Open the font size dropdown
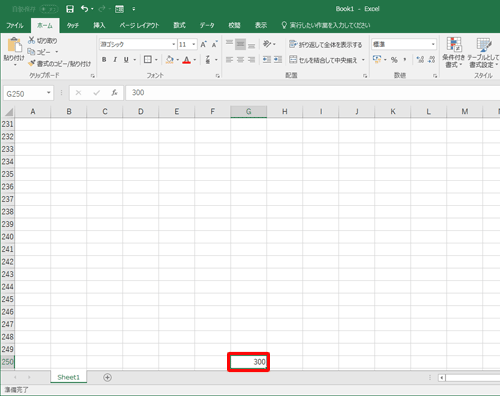 (x=194, y=44)
